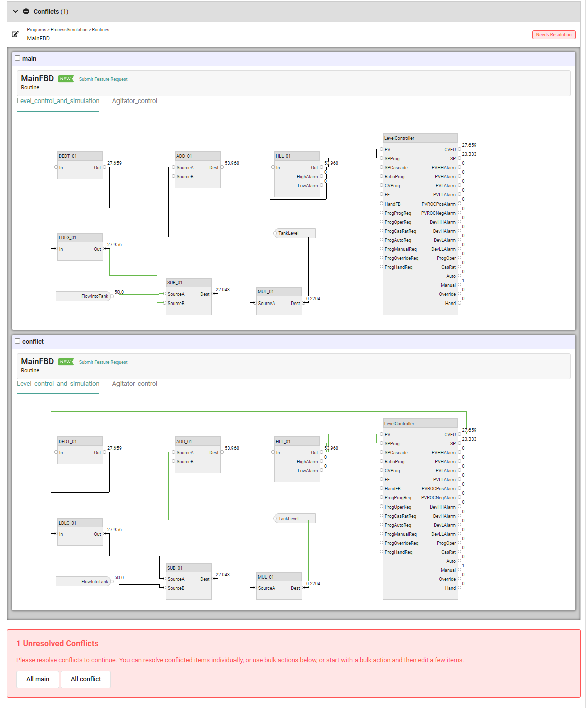Check the main version checkbox
Screen dimensions: 588x708
17,58
